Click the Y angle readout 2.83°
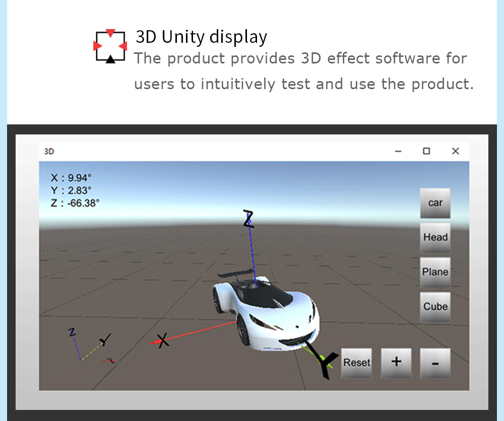 point(71,190)
